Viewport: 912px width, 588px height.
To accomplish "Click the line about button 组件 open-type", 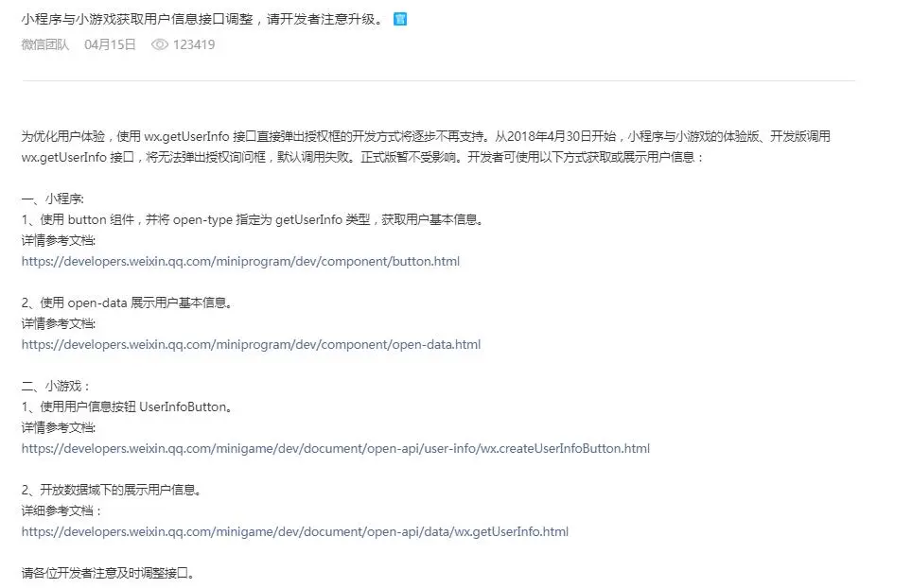I will (x=253, y=219).
